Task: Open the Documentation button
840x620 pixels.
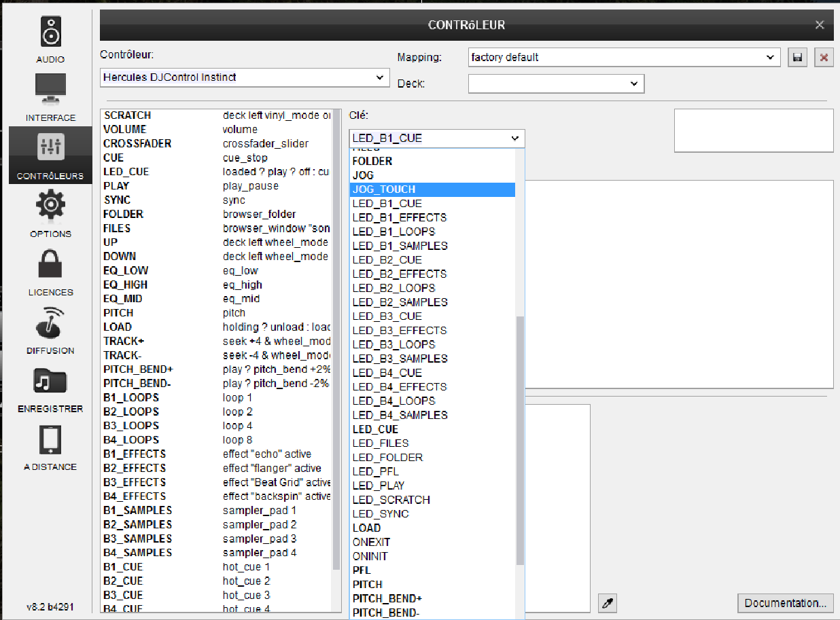Action: (786, 603)
